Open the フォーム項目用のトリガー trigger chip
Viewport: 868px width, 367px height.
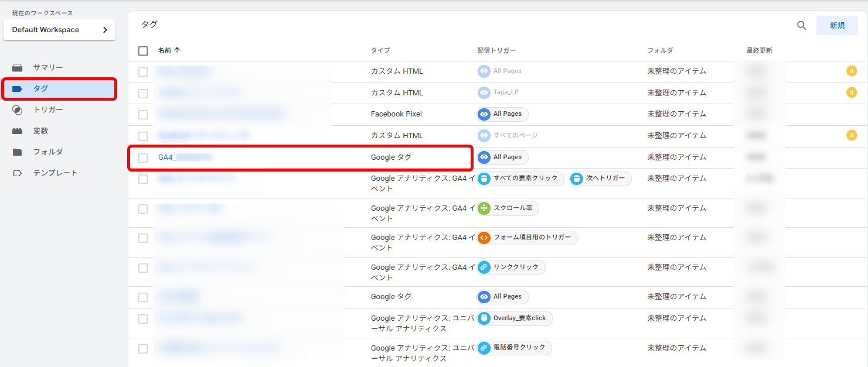[x=527, y=238]
